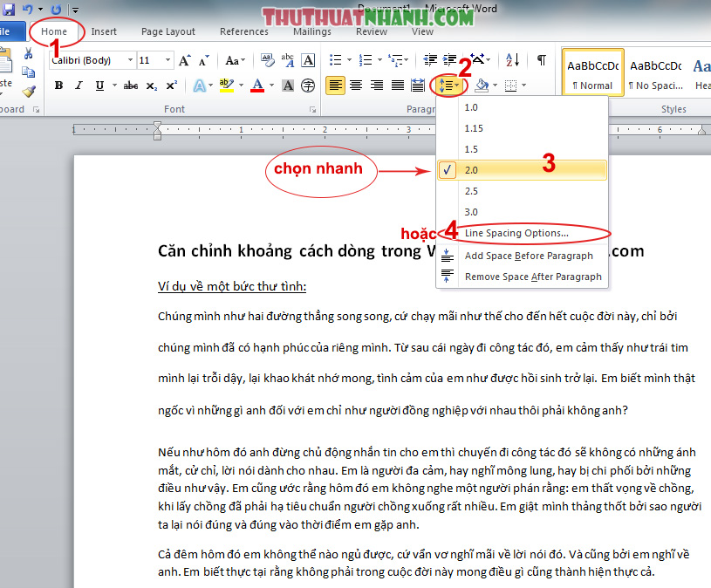Click the Justify alignment button
The width and height of the screenshot is (711, 588).
[x=398, y=85]
